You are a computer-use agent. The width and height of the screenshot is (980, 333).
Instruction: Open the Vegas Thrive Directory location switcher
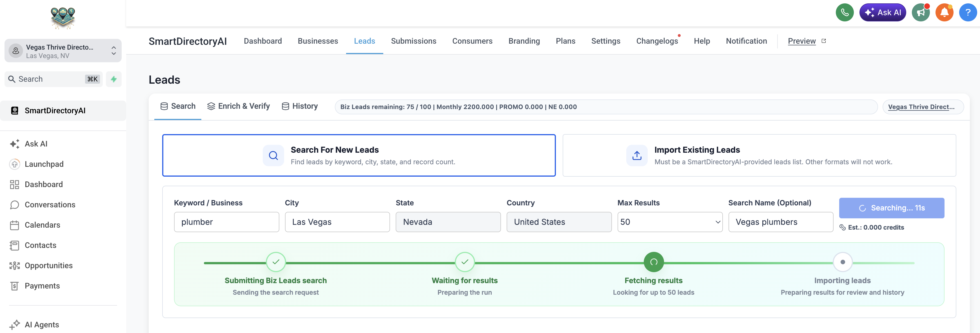(x=63, y=51)
